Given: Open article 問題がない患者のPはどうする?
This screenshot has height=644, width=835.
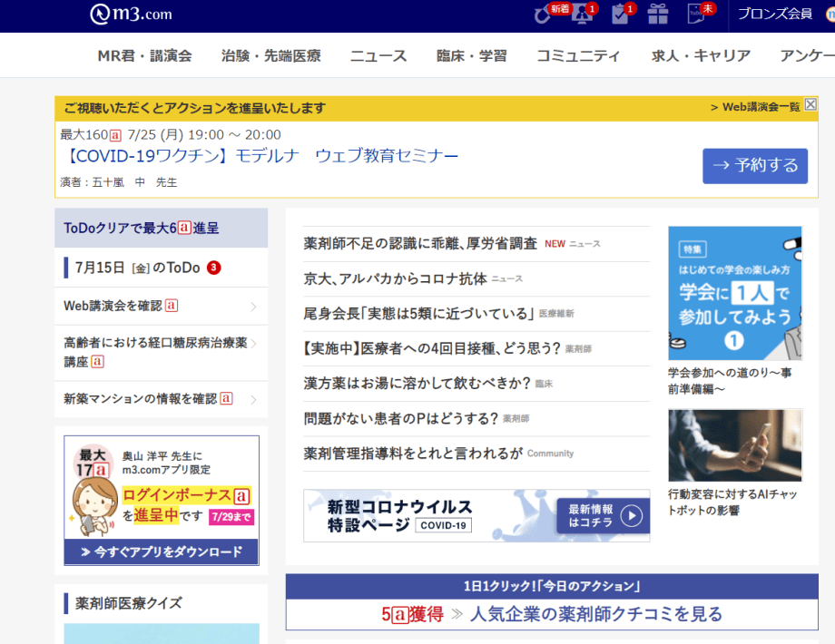Looking at the screenshot, I should coord(401,418).
